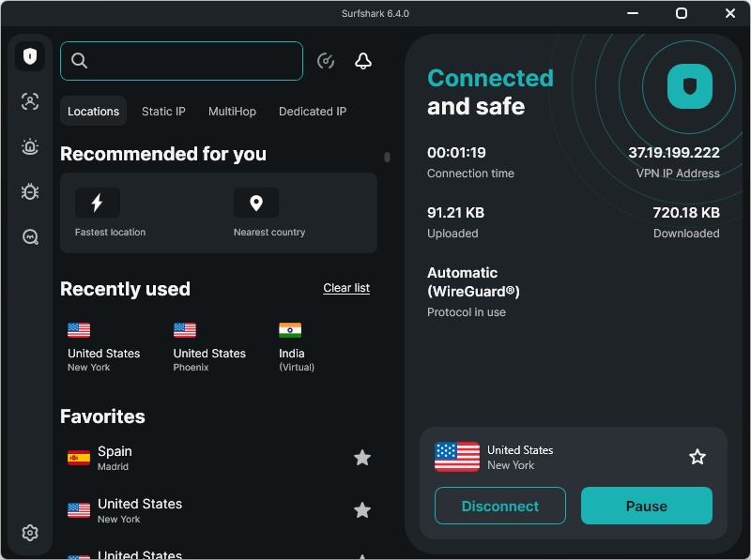The width and height of the screenshot is (751, 560).
Task: Click the Disconnect button
Action: click(500, 506)
